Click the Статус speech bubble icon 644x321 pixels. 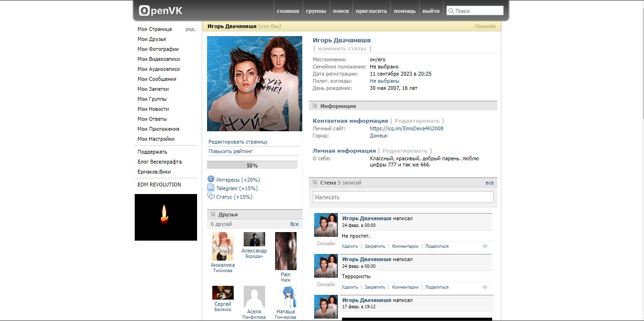tap(211, 196)
